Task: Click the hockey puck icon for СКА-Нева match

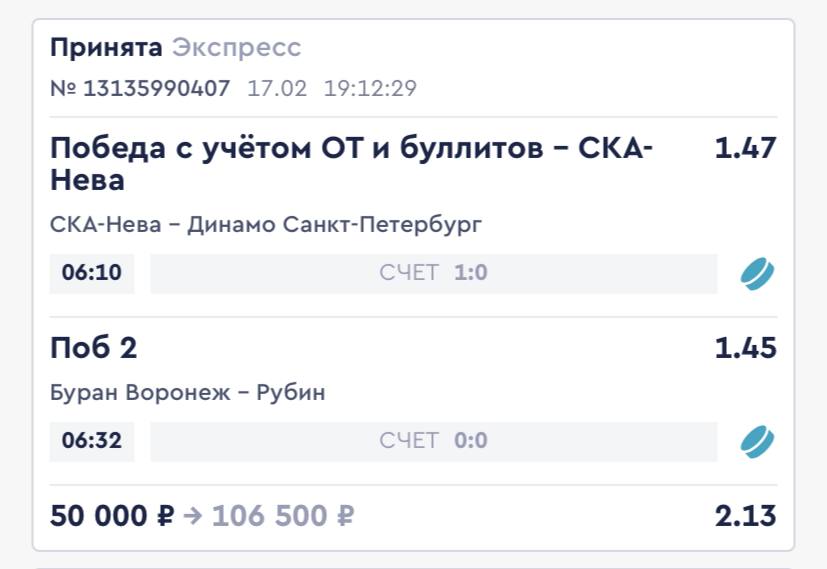Action: coord(757,273)
